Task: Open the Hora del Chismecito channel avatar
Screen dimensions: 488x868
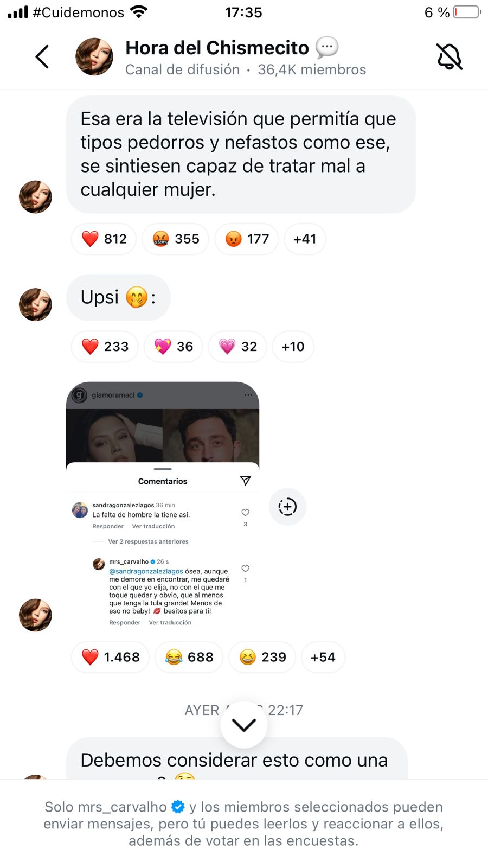Action: (x=94, y=56)
